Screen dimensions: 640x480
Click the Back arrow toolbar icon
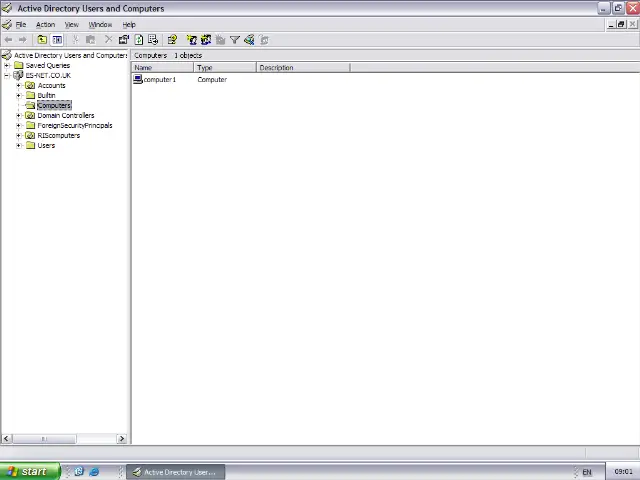pos(9,40)
